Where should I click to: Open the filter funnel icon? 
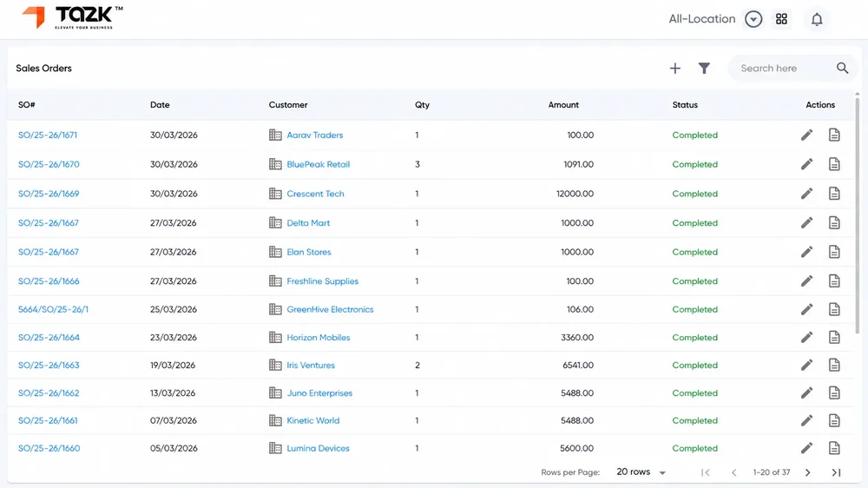coord(704,68)
